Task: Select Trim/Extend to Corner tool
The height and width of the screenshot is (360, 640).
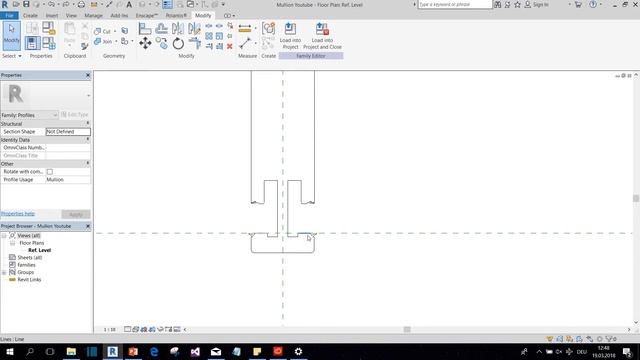Action: coord(194,43)
